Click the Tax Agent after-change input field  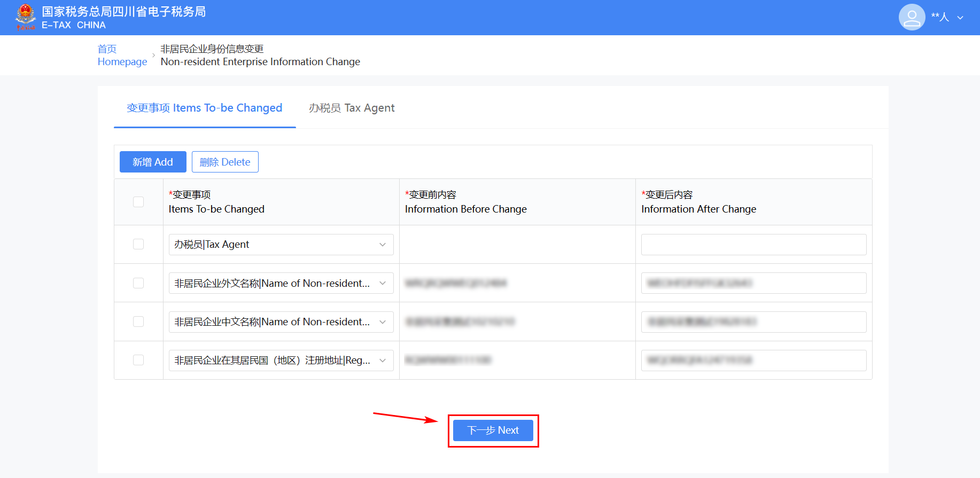coord(753,245)
